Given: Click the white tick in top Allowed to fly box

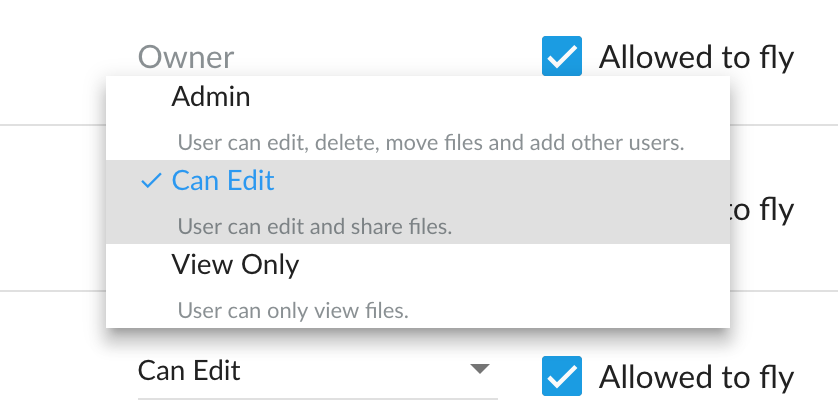Looking at the screenshot, I should (x=562, y=57).
